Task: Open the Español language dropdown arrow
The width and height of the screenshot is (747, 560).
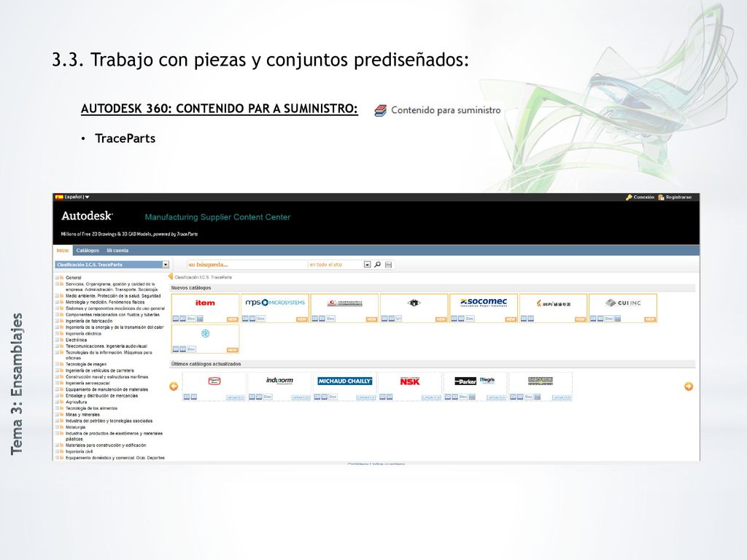Action: [87, 197]
